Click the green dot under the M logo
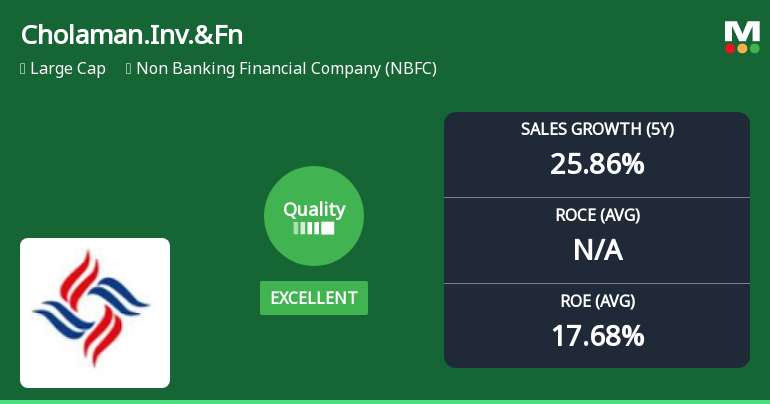Image resolution: width=770 pixels, height=404 pixels. 754,48
